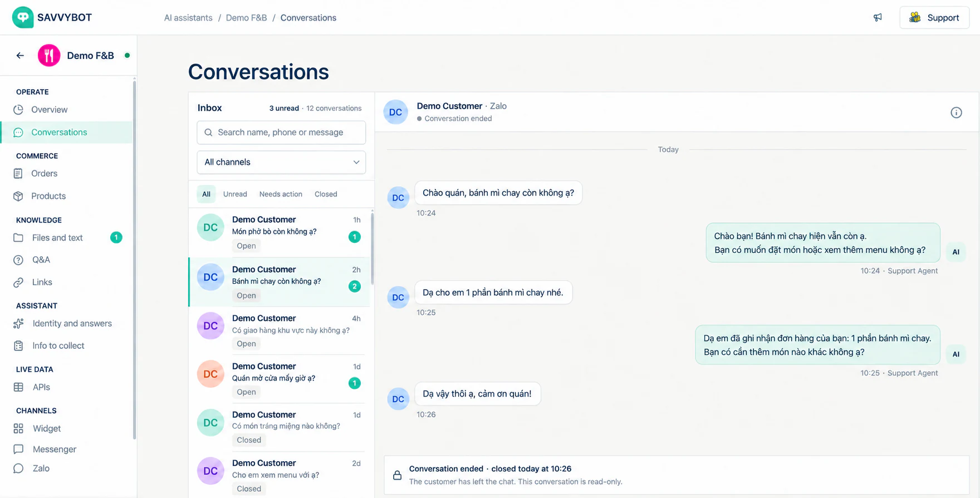This screenshot has width=980, height=498.
Task: Open the Conversations sidebar item
Action: [66, 132]
